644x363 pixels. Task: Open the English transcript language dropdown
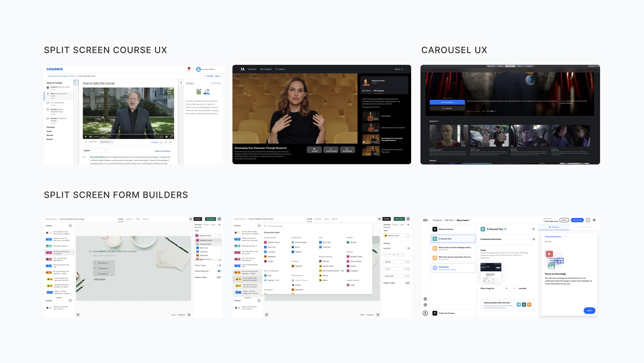[95, 150]
